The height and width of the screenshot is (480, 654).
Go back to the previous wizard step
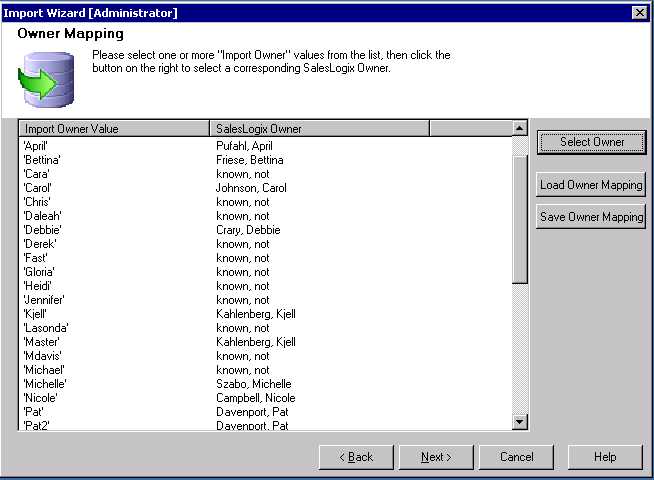(356, 457)
